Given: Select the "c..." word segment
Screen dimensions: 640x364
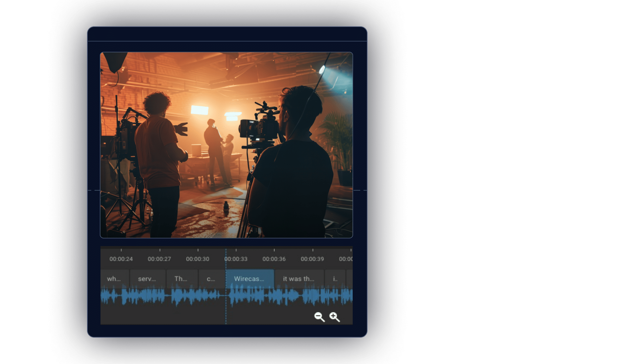Looking at the screenshot, I should (x=211, y=278).
